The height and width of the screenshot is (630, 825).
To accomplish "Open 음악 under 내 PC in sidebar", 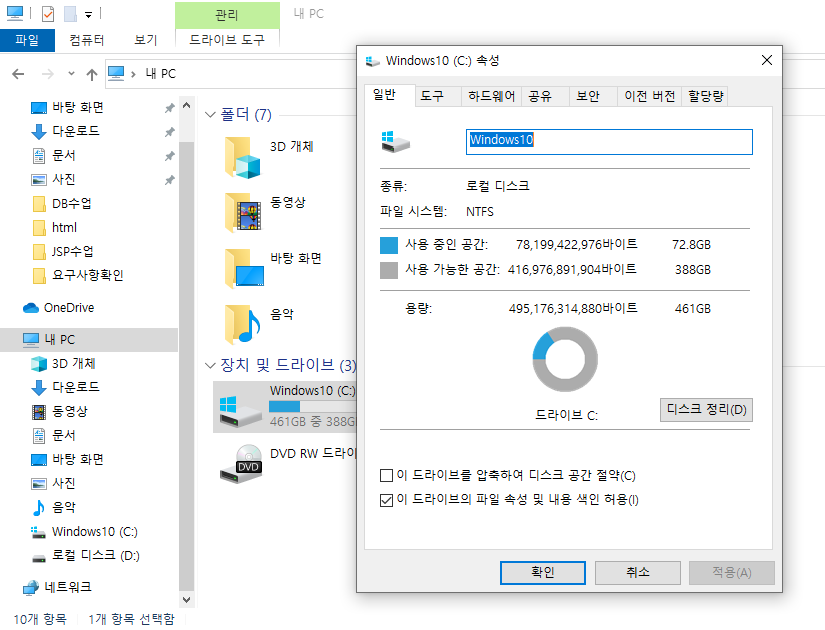I will pyautogui.click(x=64, y=507).
